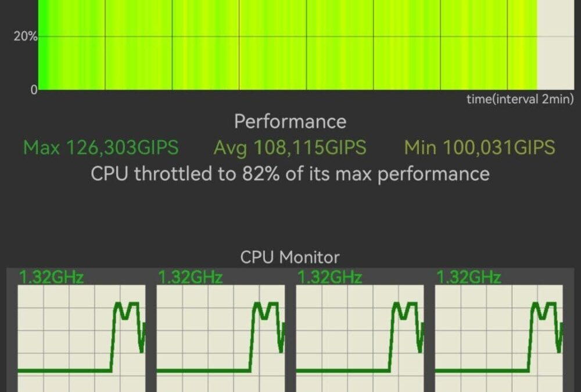Click the CPU throttled to 82% message
Screen dimensions: 581x392
click(x=290, y=174)
